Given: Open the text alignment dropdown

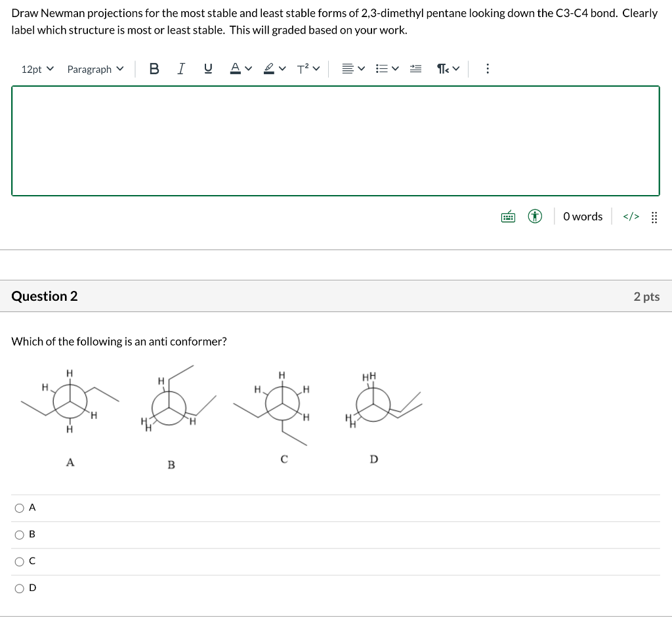Looking at the screenshot, I should (352, 68).
